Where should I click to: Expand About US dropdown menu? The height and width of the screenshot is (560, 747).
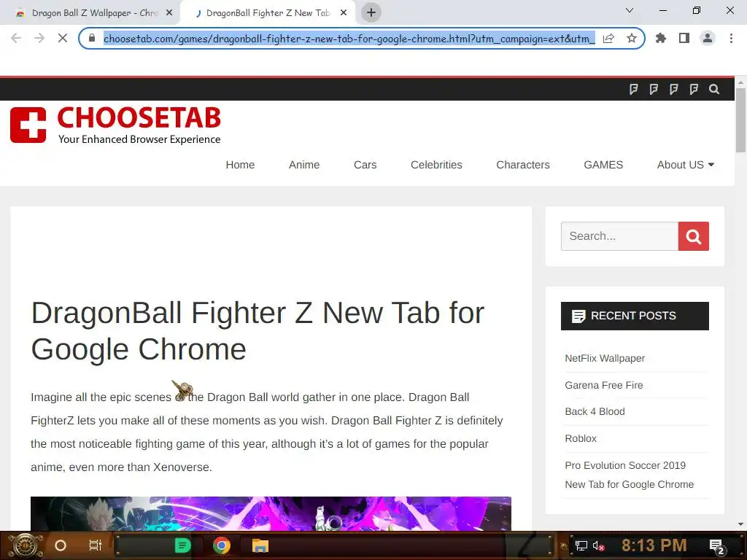coord(686,165)
